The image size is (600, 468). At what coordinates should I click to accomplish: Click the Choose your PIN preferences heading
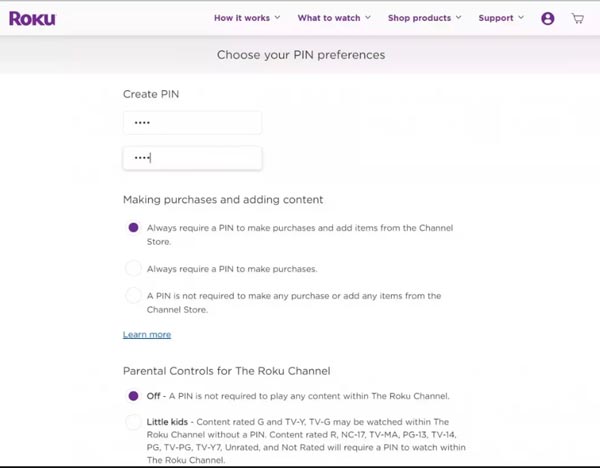(301, 55)
